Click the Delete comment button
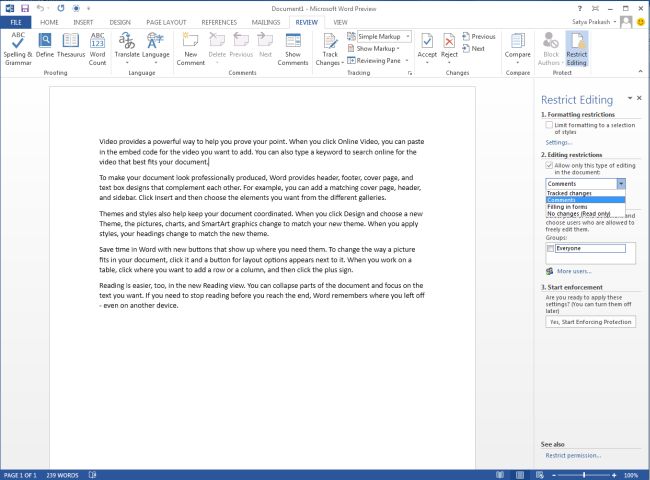The width and height of the screenshot is (650, 480). 217,48
